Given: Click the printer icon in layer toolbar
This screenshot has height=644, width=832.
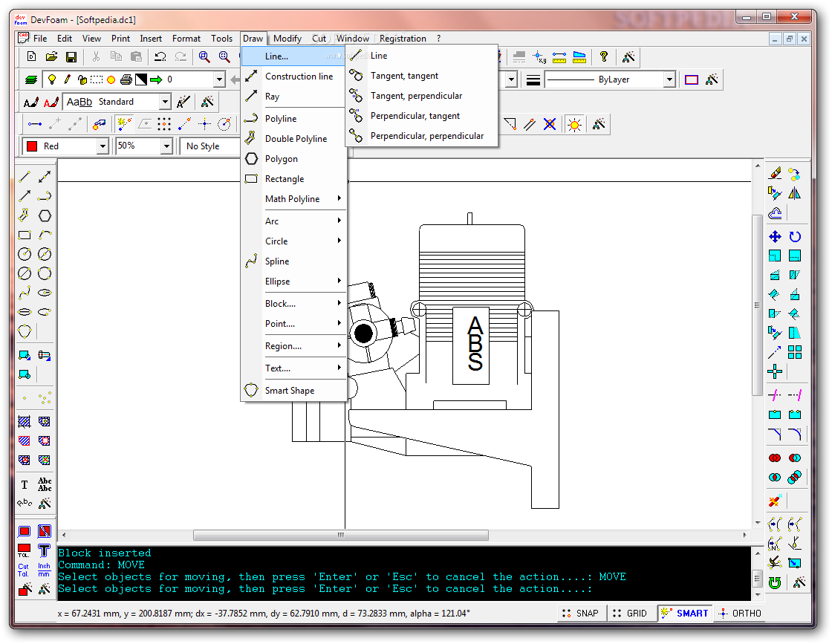Looking at the screenshot, I should point(126,79).
